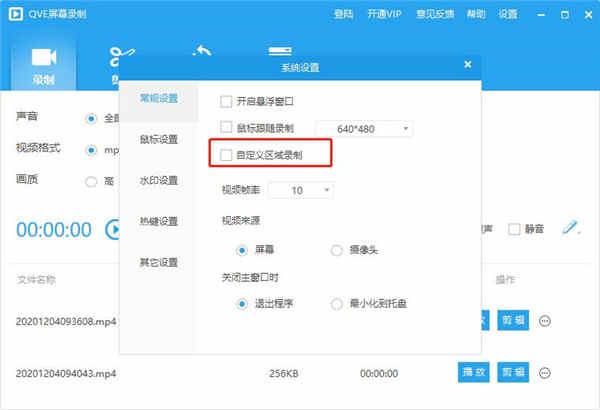
Task: Expand the 640*480 resolution dropdown
Action: pos(364,129)
